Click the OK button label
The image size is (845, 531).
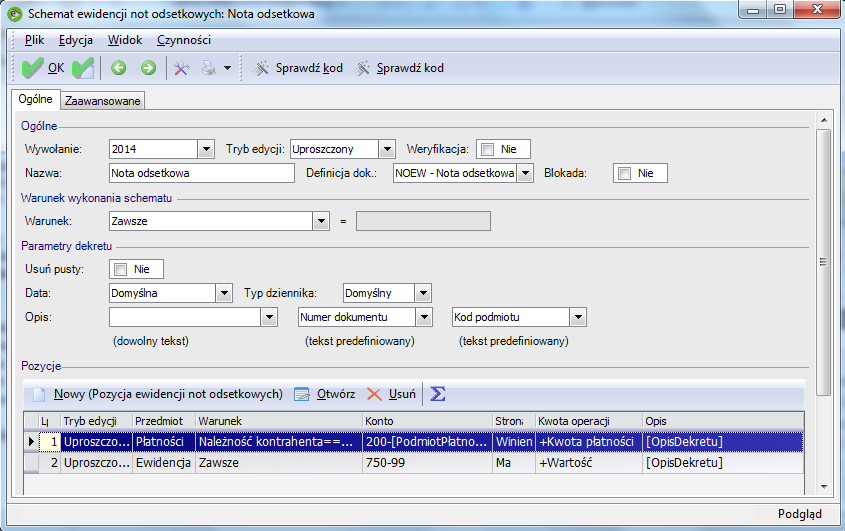(x=56, y=68)
